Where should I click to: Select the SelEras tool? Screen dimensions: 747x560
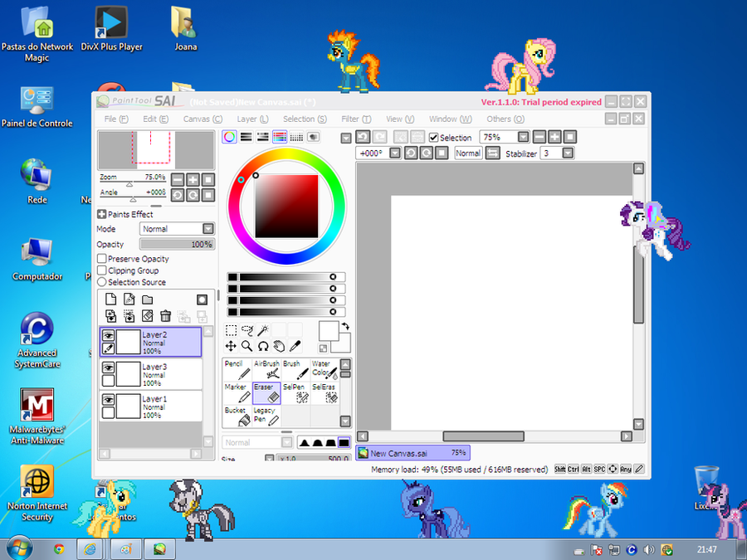tap(325, 393)
